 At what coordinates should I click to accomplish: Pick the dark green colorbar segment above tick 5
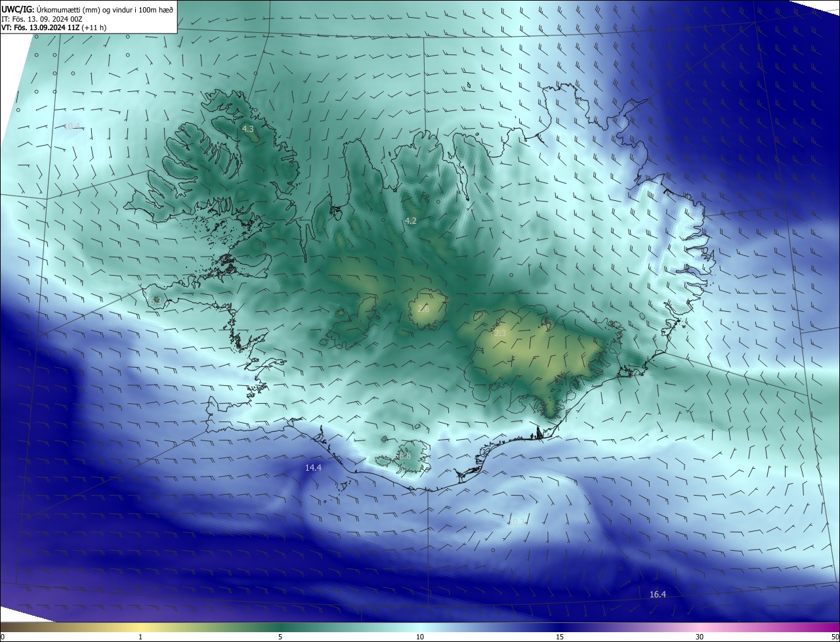pos(280,627)
